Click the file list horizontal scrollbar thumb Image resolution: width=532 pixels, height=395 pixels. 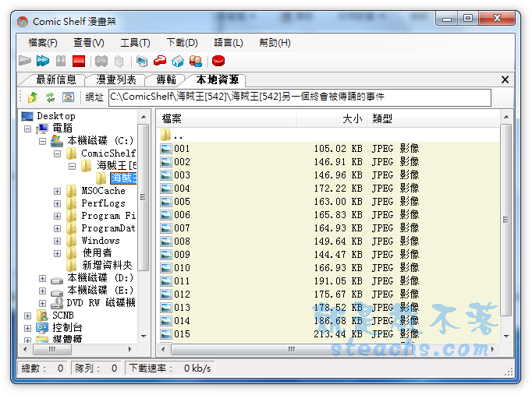[292, 349]
